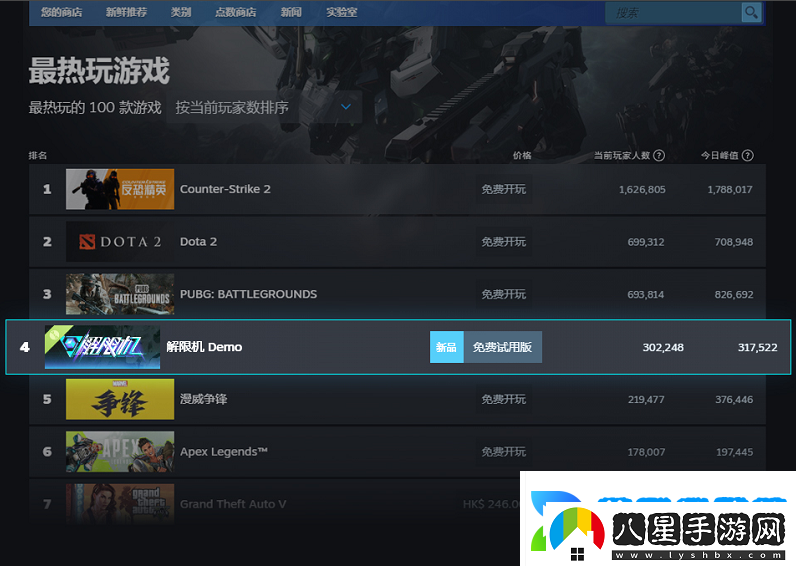Click the current players help question icon

(x=658, y=155)
